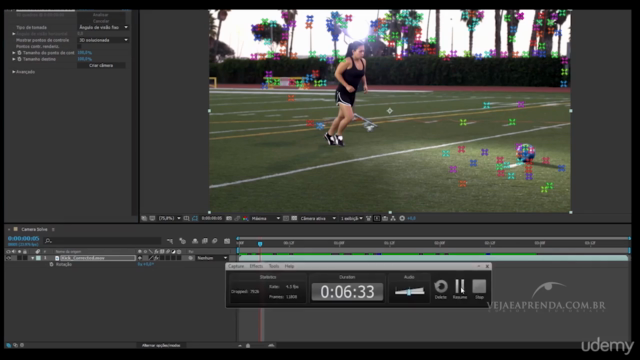Click the composition flowchart icon in viewer

(x=393, y=218)
